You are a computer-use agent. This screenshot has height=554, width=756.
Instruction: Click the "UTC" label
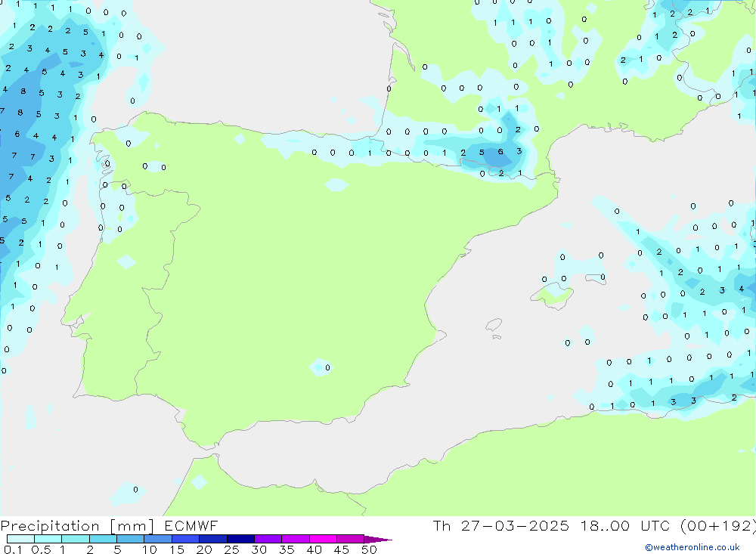click(x=655, y=525)
